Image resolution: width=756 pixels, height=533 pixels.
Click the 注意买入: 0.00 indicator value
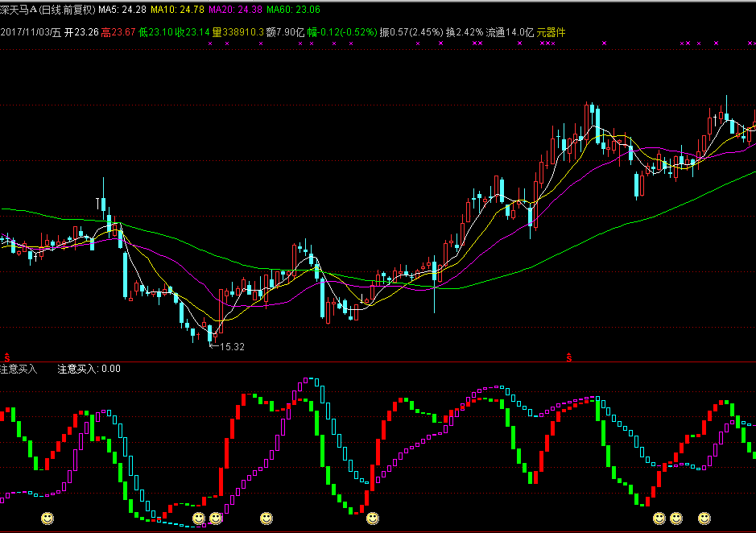[89, 369]
